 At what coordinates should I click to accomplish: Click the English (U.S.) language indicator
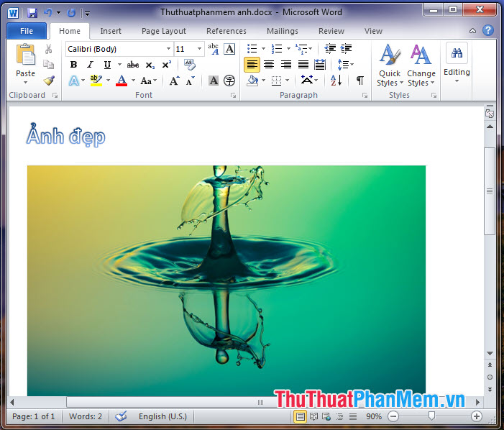coord(162,416)
